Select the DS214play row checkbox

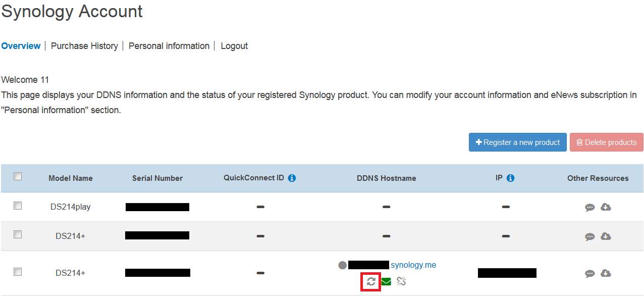click(18, 206)
